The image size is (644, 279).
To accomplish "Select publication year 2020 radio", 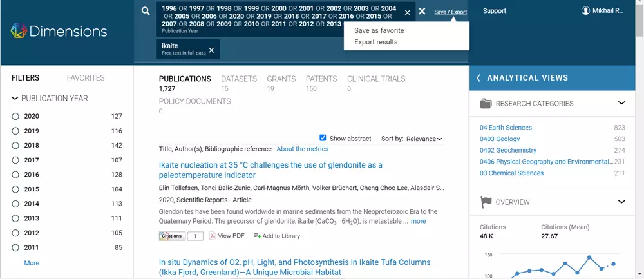I will [15, 116].
